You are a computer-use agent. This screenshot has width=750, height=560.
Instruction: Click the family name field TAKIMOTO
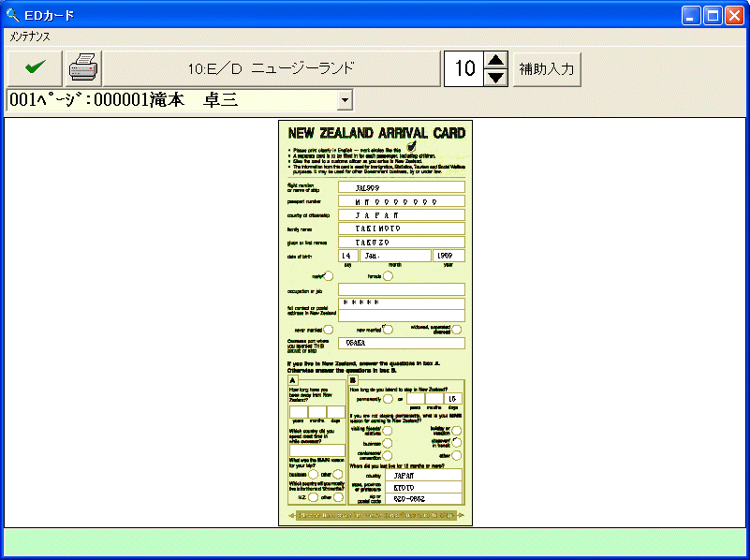pos(401,228)
